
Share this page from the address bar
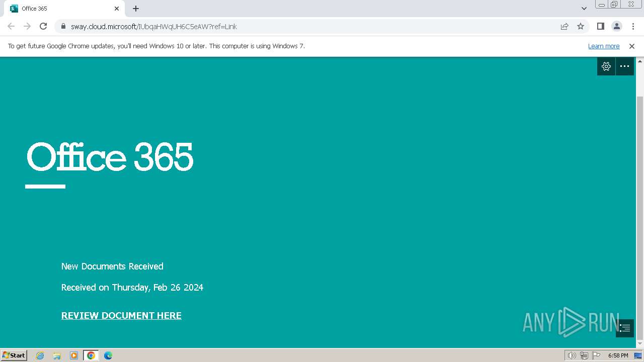tap(565, 26)
